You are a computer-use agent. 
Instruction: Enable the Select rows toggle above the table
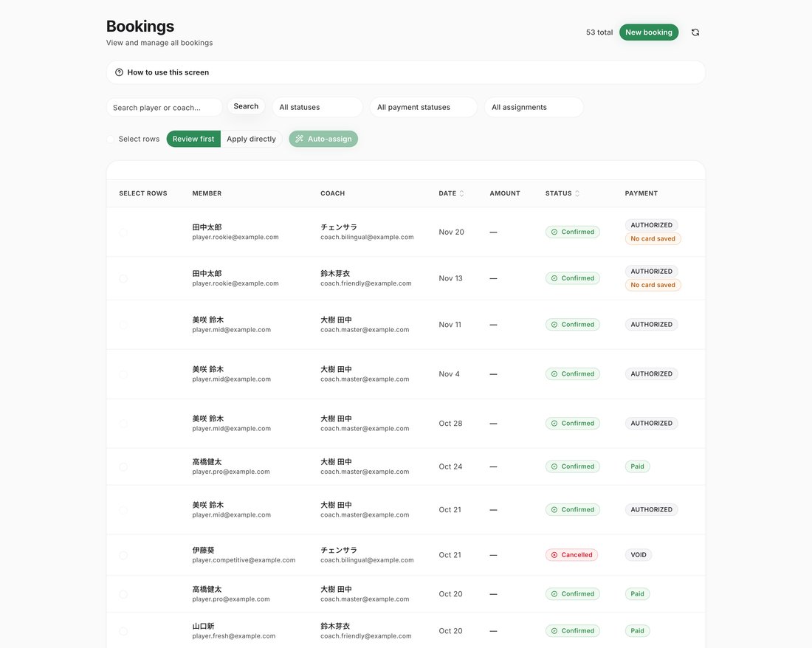click(x=110, y=139)
